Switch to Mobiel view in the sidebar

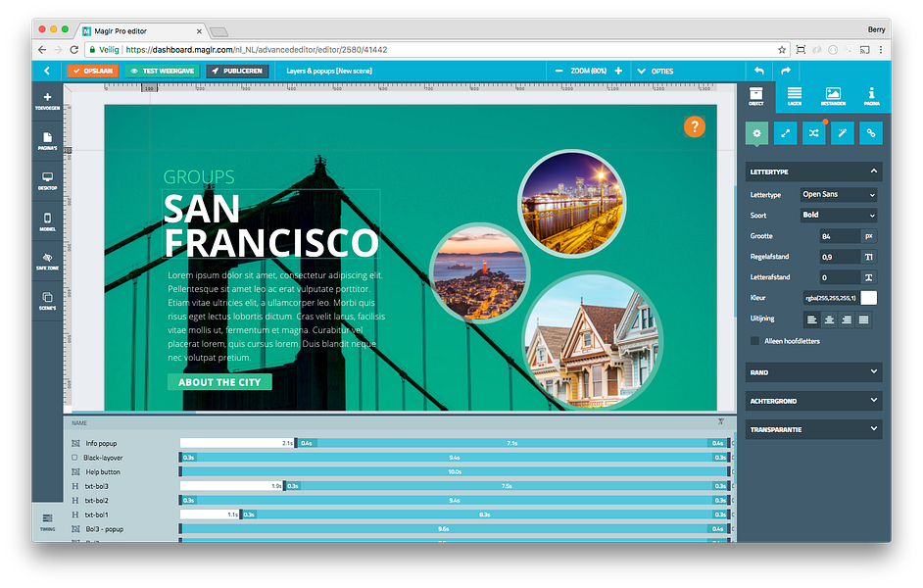[48, 221]
